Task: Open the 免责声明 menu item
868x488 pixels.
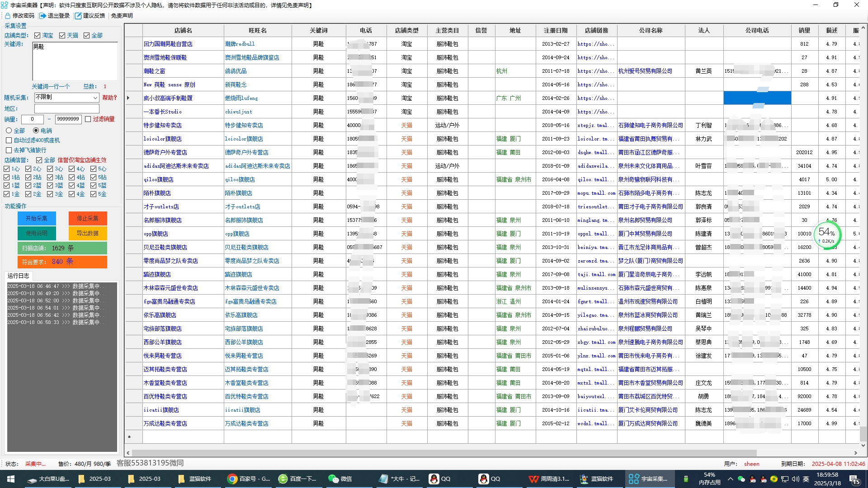Action: tap(122, 16)
